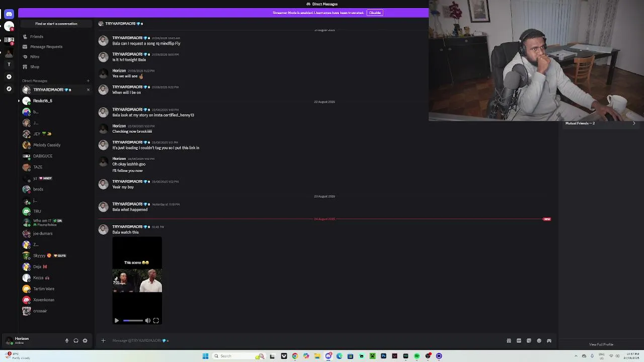Open Windows Start menu
Screen dimensions: 644x362
(x=205, y=356)
